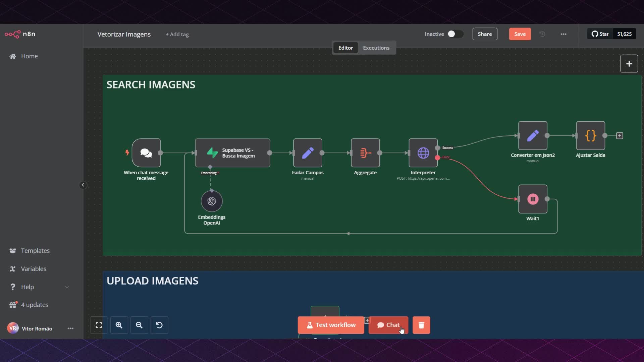Open options menu next to Vitor Romão
This screenshot has height=362, width=644.
click(x=70, y=328)
